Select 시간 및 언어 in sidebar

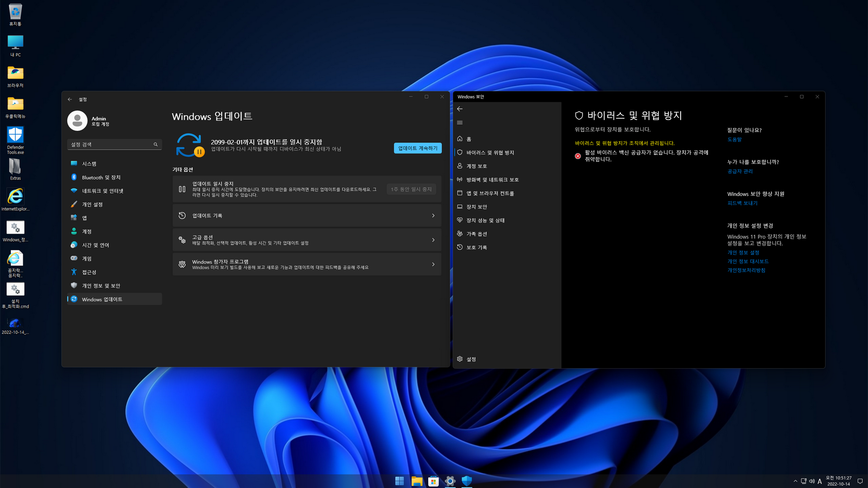[114, 245]
